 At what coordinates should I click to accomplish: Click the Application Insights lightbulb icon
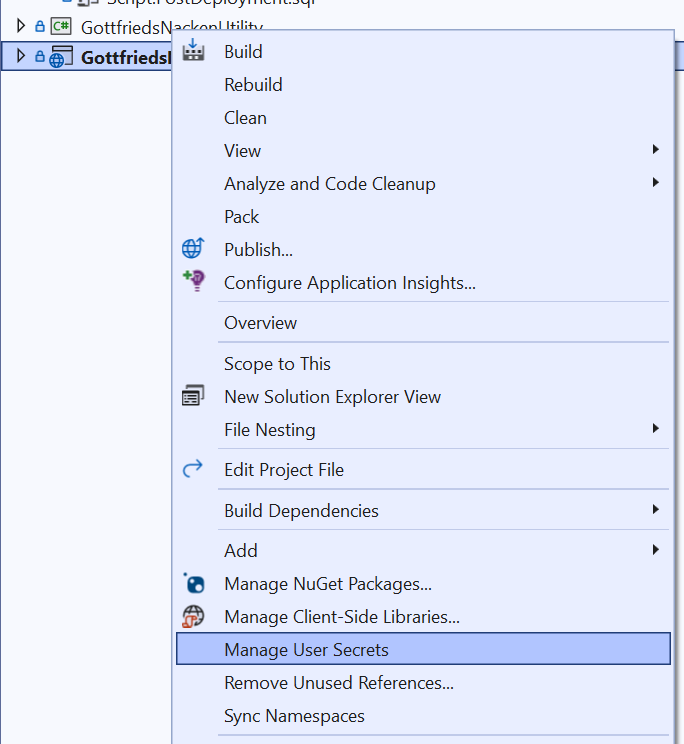193,283
